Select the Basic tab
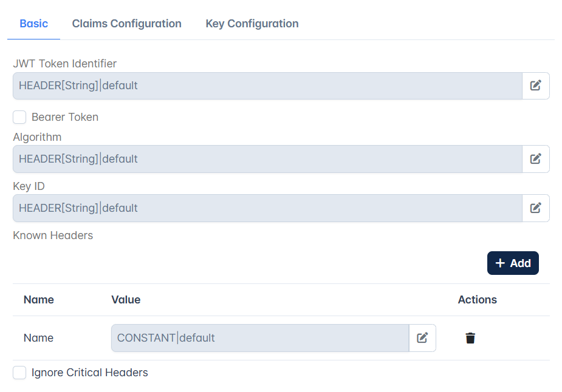Image resolution: width=562 pixels, height=392 pixels. pyautogui.click(x=33, y=24)
